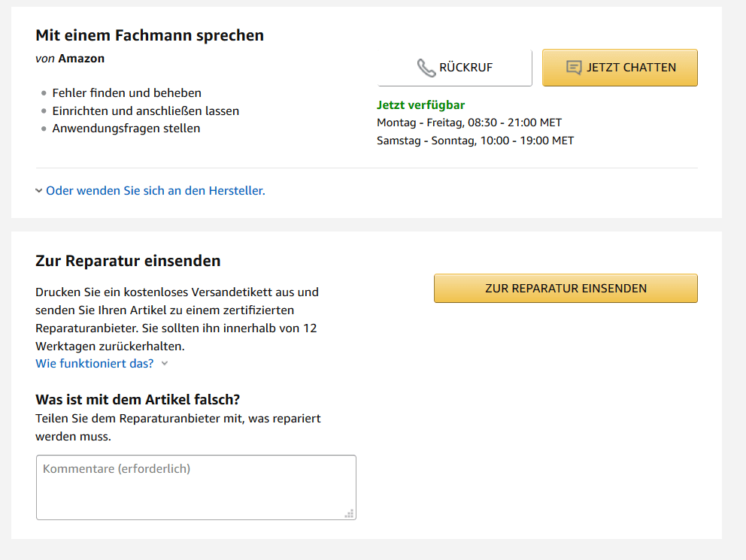Click the resize grip of the Kommentare box

coord(349,513)
